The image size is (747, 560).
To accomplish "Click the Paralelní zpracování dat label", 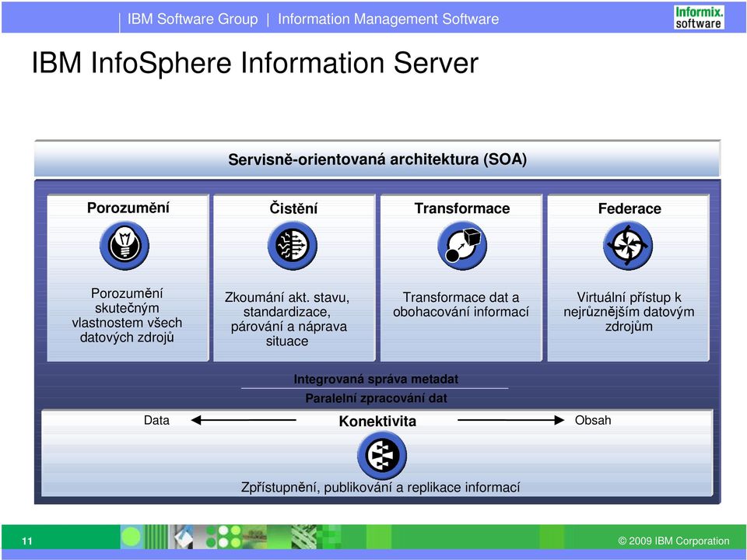I will pos(376,398).
